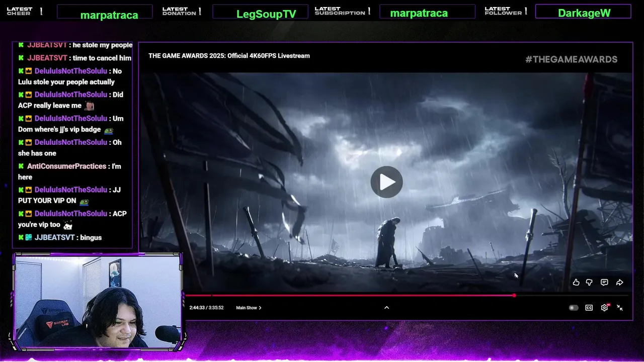Toggle the autoplay switch
Screen dimensions: 644x362
(574, 308)
